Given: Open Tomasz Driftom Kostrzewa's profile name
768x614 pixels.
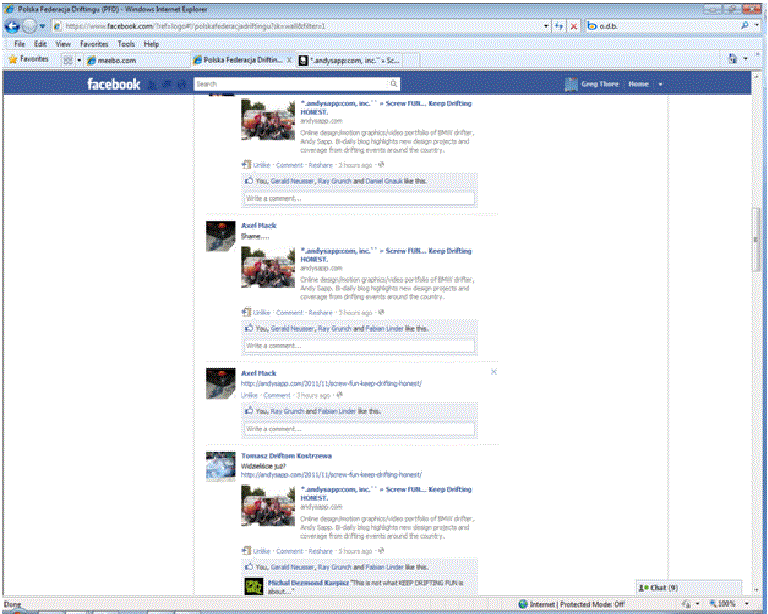Looking at the screenshot, I should (x=286, y=456).
